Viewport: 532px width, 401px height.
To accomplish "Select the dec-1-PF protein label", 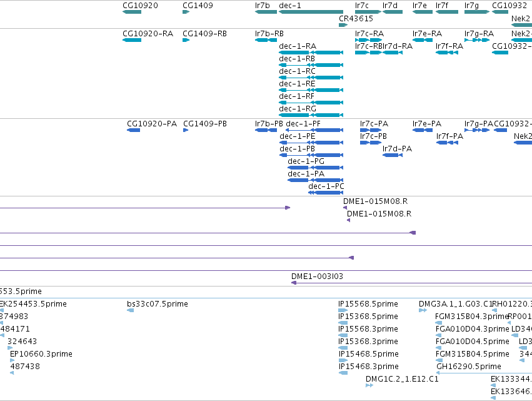I will click(303, 124).
